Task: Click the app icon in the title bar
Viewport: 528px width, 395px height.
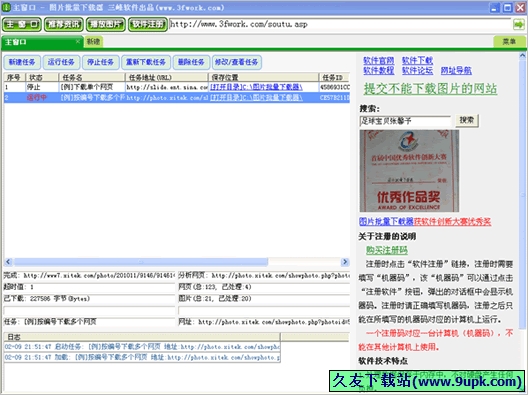Action: [x=6, y=7]
